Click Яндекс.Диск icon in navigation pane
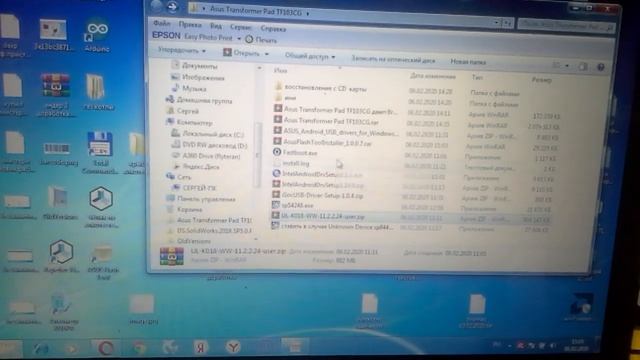The image size is (640, 360). pos(178,167)
